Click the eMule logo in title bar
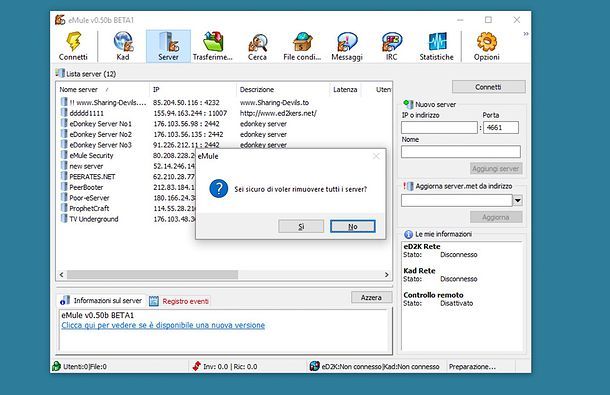 tap(60, 20)
